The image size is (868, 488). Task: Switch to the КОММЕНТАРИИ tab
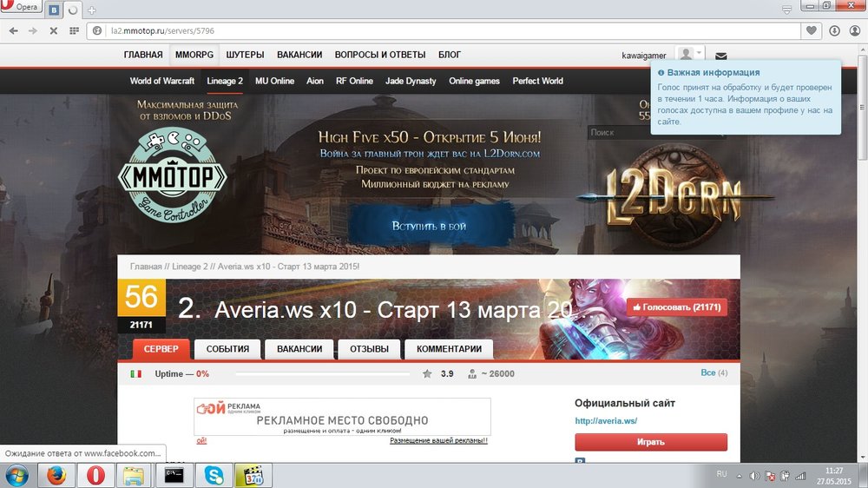[x=449, y=349]
